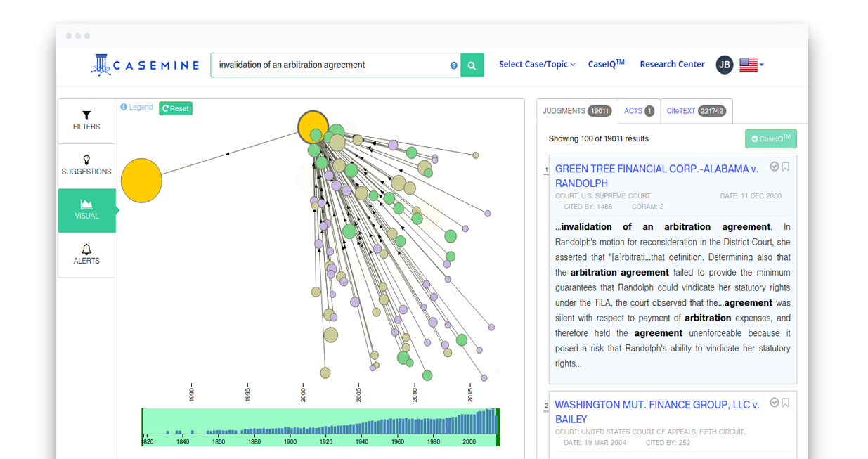Reset the visualization graph

click(x=176, y=108)
